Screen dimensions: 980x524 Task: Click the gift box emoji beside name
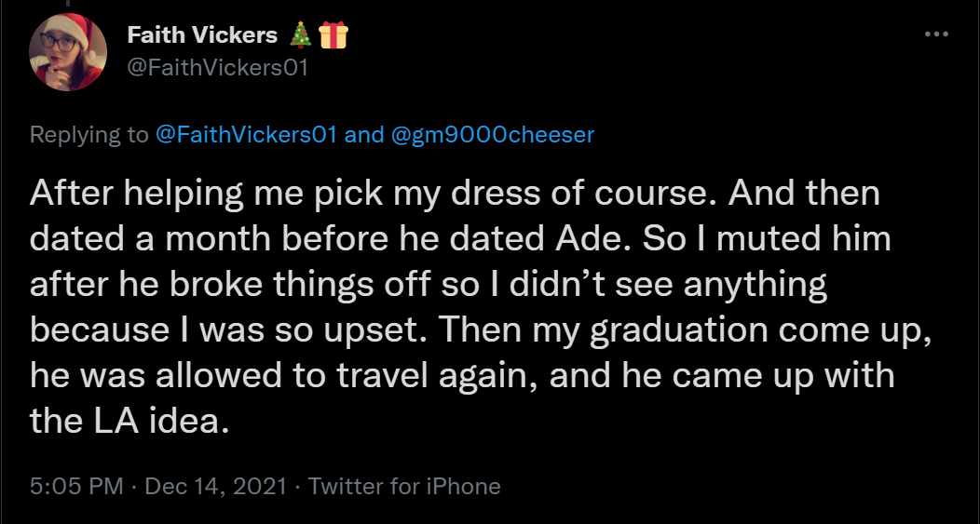[333, 35]
